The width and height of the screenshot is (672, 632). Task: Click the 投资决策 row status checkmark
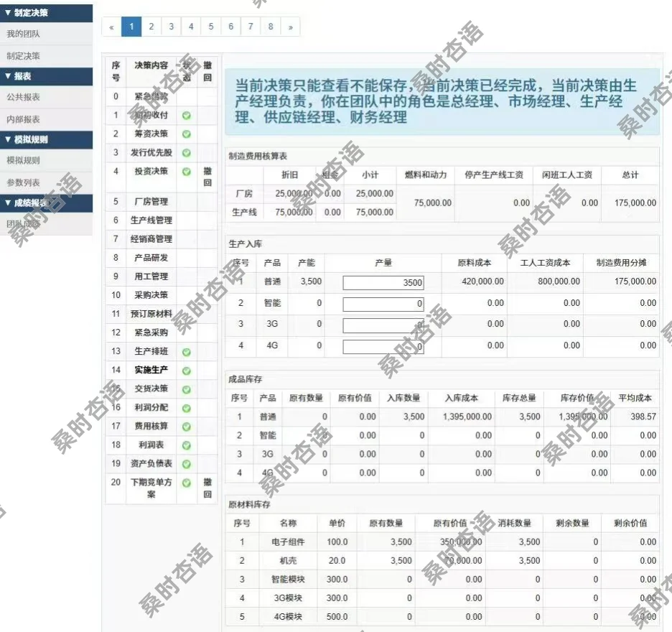click(x=187, y=170)
